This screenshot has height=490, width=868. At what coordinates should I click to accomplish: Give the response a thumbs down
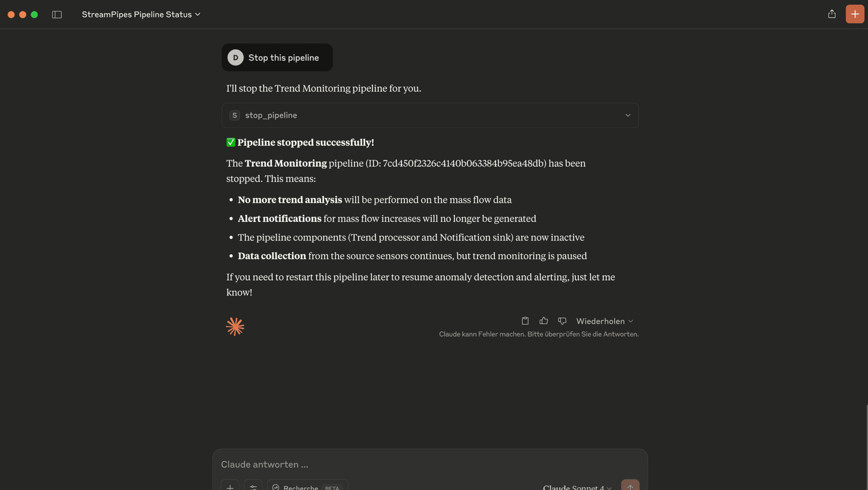coord(562,321)
